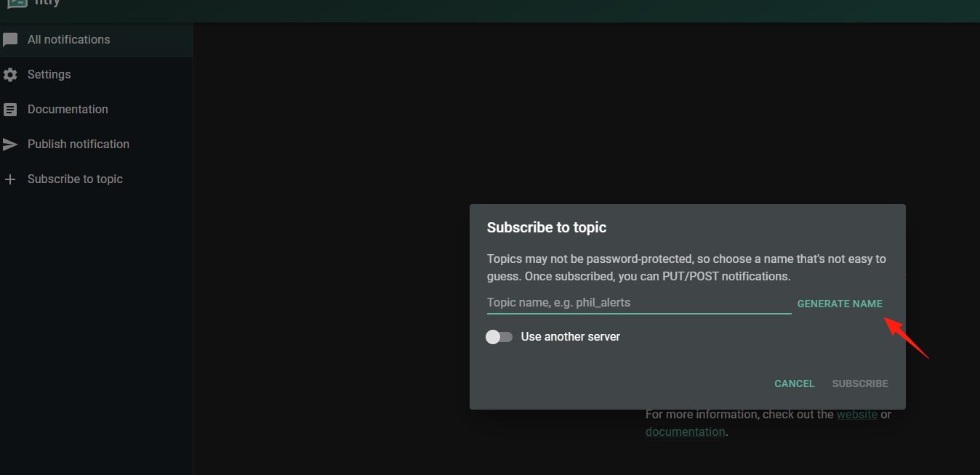Click the Subscribe to topic dialog title
Viewport: 980px width, 475px height.
(547, 227)
